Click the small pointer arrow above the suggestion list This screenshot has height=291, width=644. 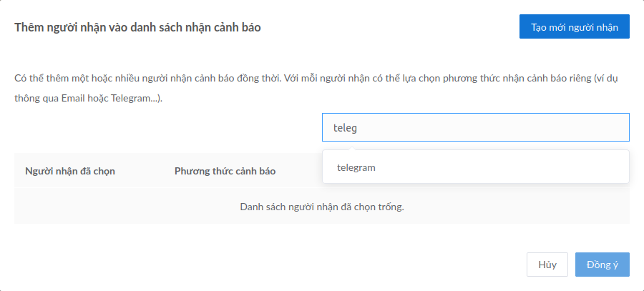click(x=351, y=148)
